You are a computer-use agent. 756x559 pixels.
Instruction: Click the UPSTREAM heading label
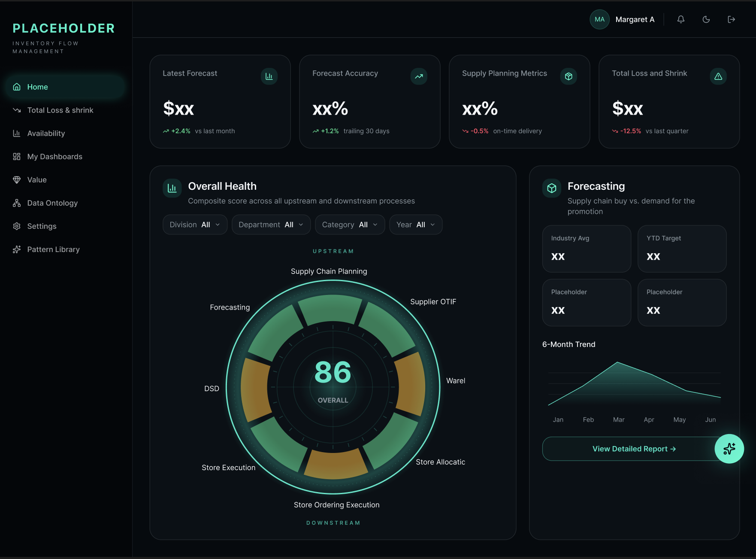[333, 251]
